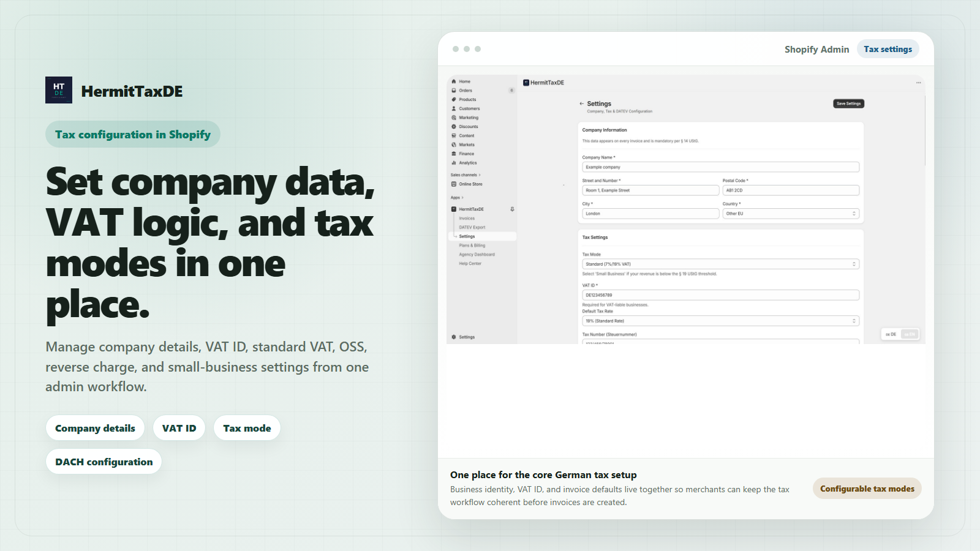Click the HermitTaxDE brand name text

pyautogui.click(x=132, y=91)
